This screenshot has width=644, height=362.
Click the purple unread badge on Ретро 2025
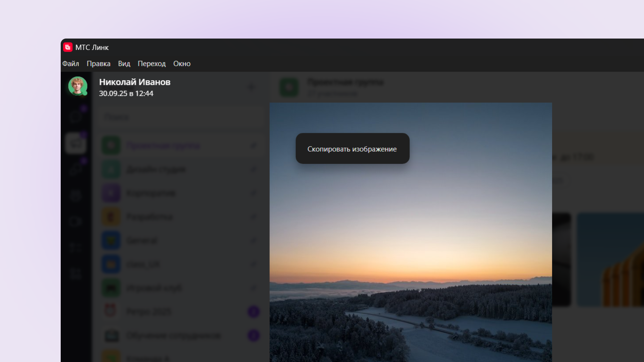pos(254,311)
